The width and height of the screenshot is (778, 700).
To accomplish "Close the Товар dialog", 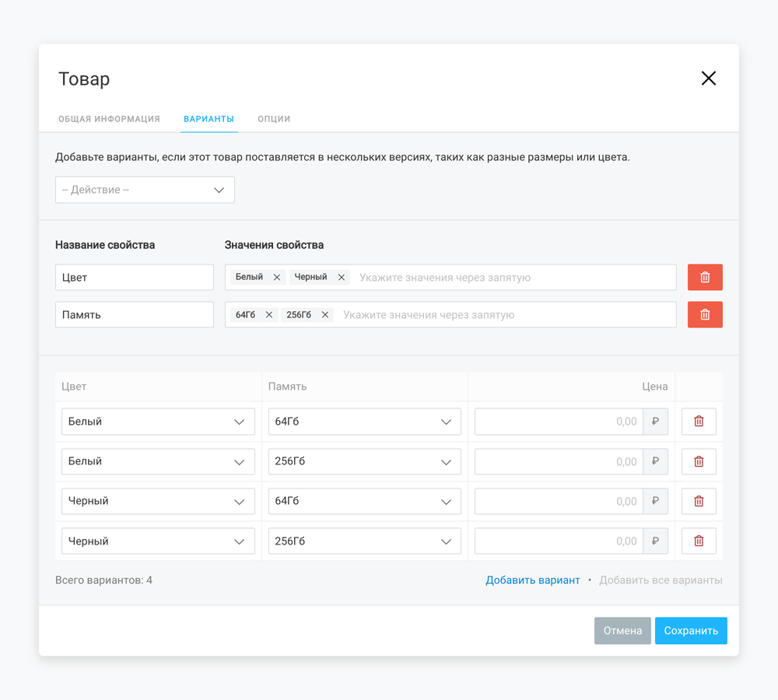I will click(708, 79).
